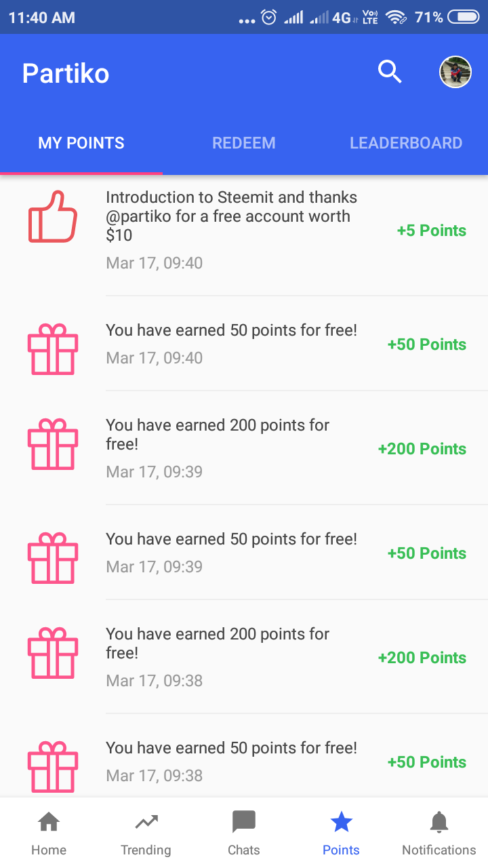488x868 pixels.
Task: Tap gift icon of first 200 points entry
Action: 53,444
